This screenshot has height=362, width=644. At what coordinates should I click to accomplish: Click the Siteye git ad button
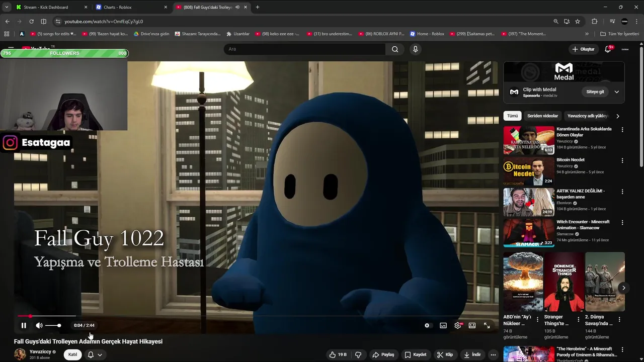[595, 92]
